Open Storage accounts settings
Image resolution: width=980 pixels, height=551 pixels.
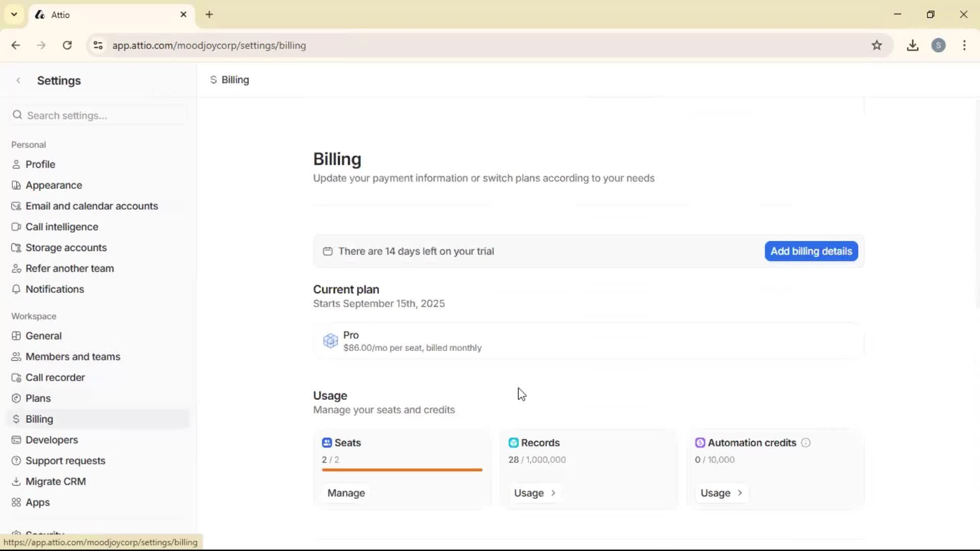pos(65,247)
